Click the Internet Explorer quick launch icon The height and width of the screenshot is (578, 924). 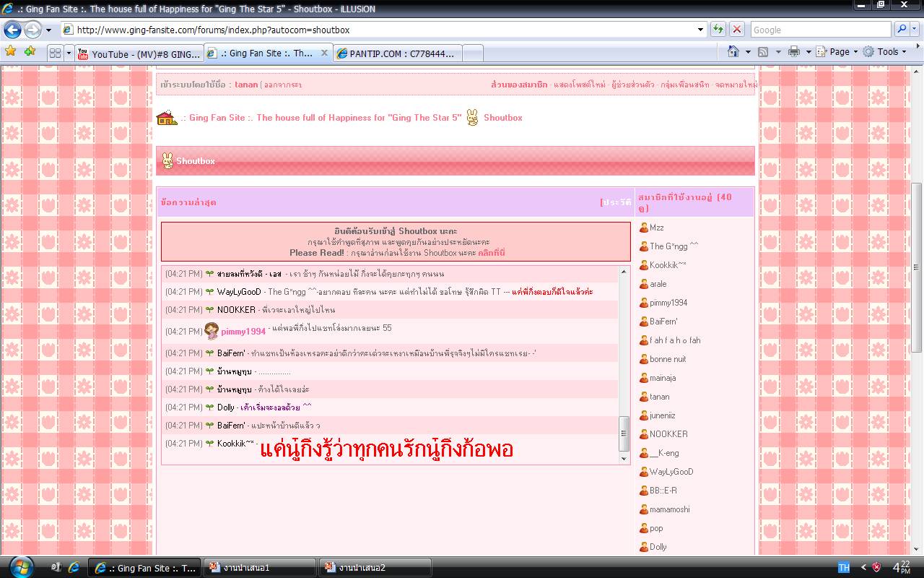coord(74,568)
